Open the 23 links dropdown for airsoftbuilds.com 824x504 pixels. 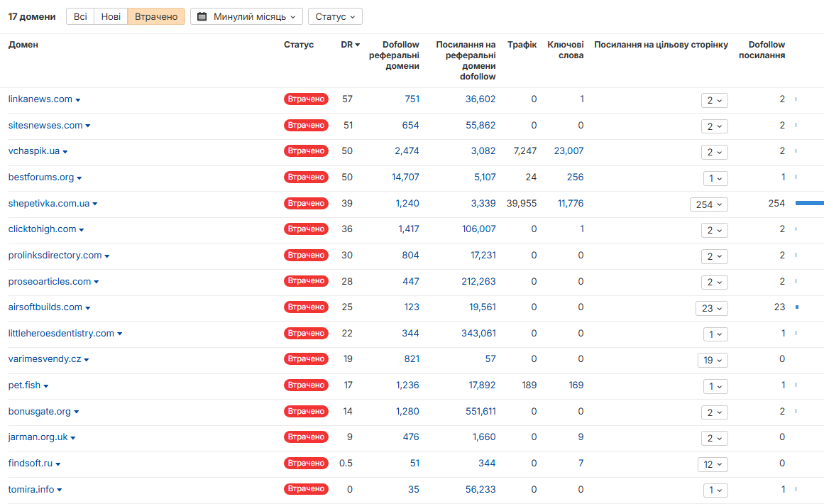coord(712,309)
